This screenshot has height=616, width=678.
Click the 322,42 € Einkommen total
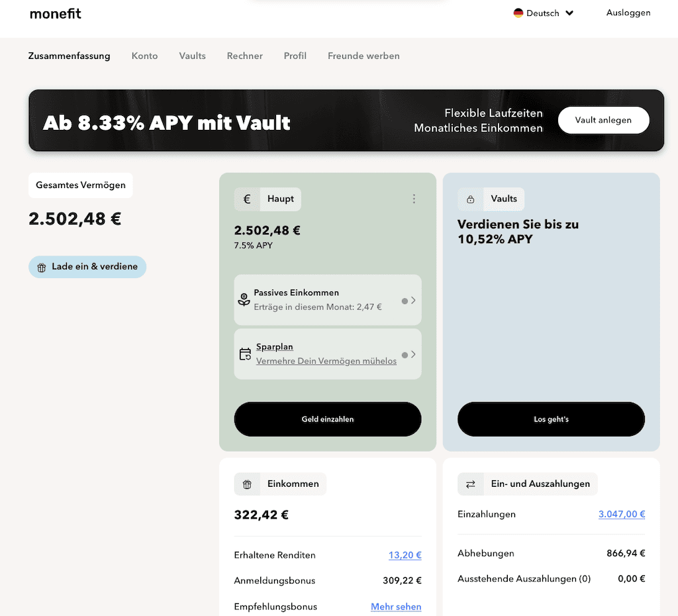(261, 515)
